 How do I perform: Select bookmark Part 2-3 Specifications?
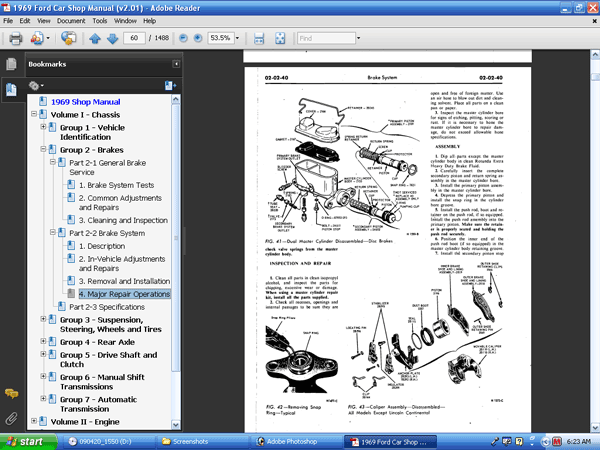click(x=107, y=307)
